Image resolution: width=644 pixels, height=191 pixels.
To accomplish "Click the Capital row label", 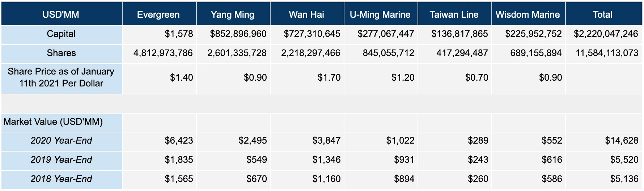I will click(x=61, y=34).
